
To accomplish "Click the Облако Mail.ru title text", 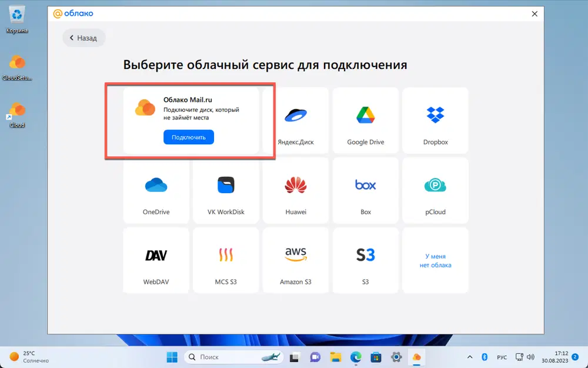I will 188,100.
